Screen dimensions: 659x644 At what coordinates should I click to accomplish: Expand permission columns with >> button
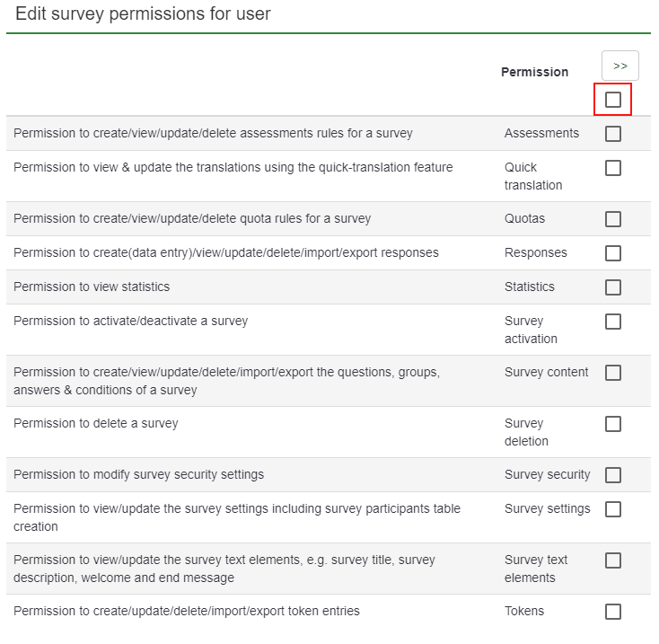click(619, 66)
